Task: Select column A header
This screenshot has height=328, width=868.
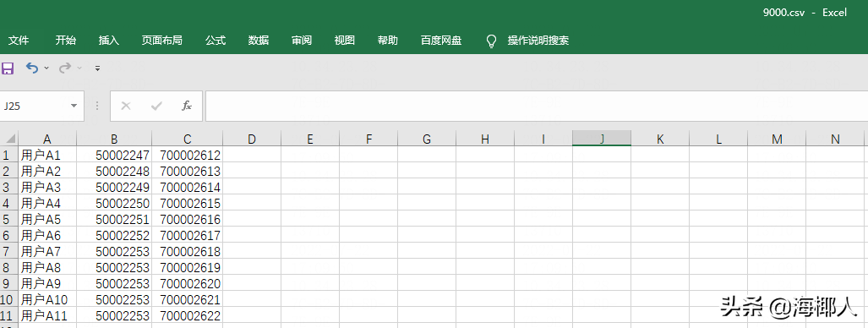Action: [47, 139]
